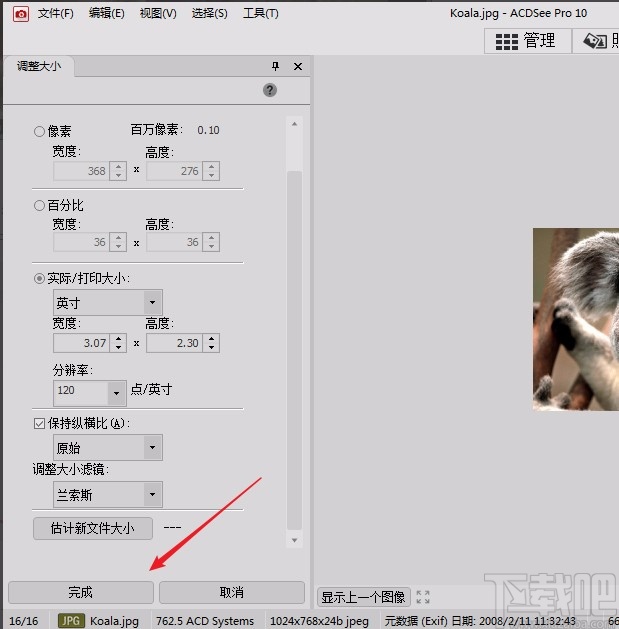
Task: Click 1024x768x24b jpeg status entry
Action: pos(319,621)
